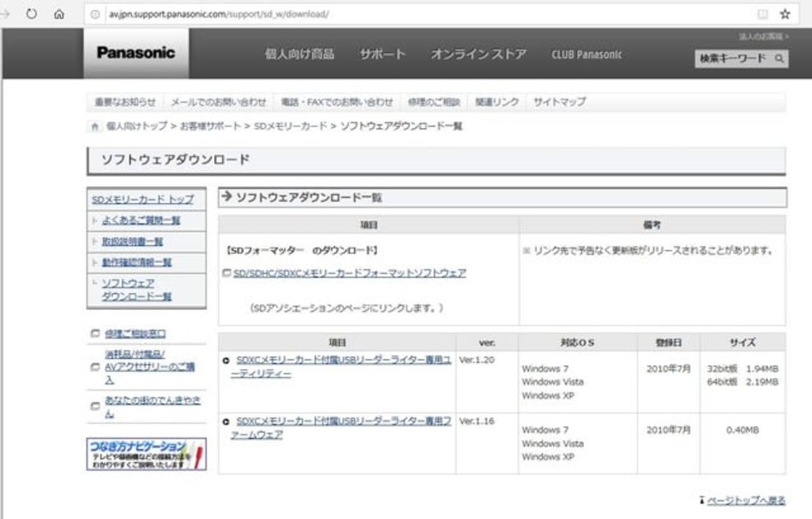Select 電話・FAXでのお問い合わせ in the sub navigation

(337, 102)
